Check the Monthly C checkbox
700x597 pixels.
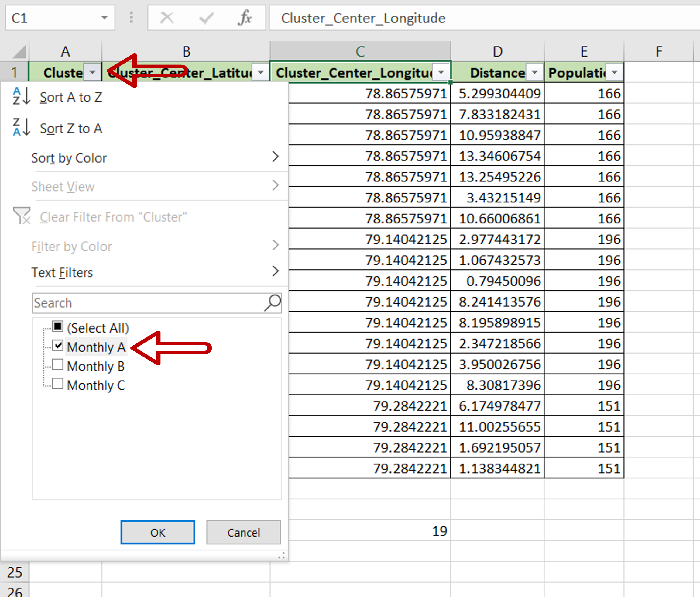point(58,384)
